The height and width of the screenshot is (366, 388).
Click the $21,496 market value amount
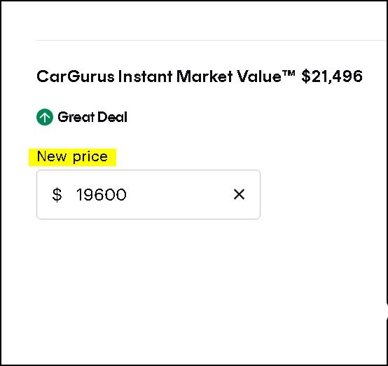pyautogui.click(x=332, y=76)
